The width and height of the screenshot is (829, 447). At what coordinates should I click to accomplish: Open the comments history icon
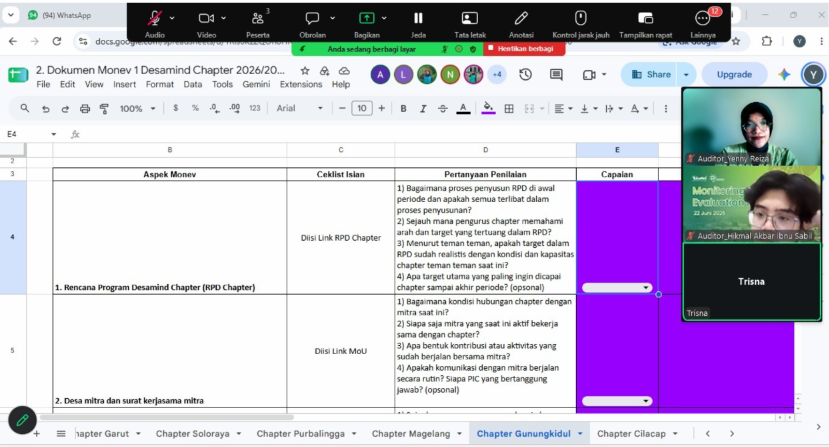(556, 75)
